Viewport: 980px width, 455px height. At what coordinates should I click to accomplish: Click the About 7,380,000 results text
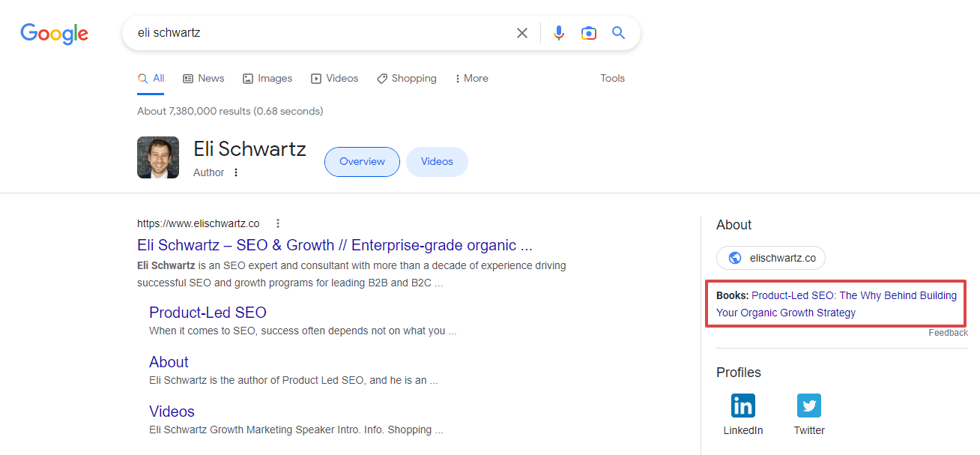point(230,112)
